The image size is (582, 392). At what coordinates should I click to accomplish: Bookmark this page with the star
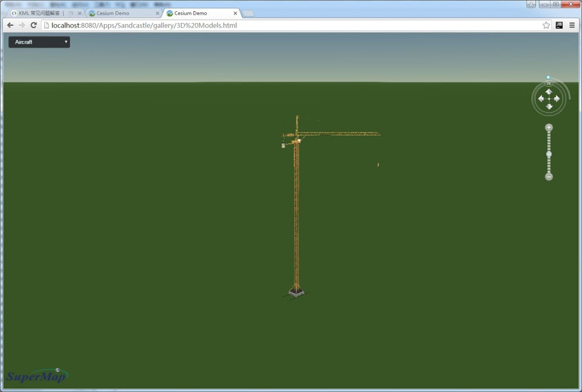pos(546,25)
